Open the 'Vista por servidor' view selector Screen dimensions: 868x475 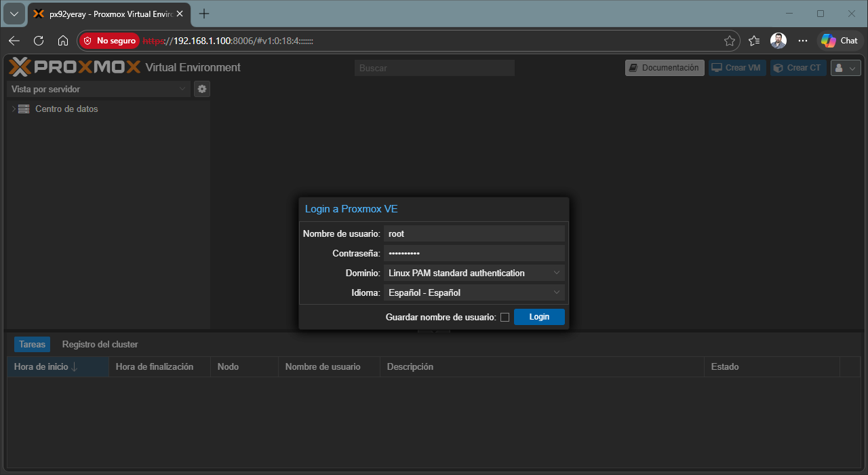tap(99, 89)
